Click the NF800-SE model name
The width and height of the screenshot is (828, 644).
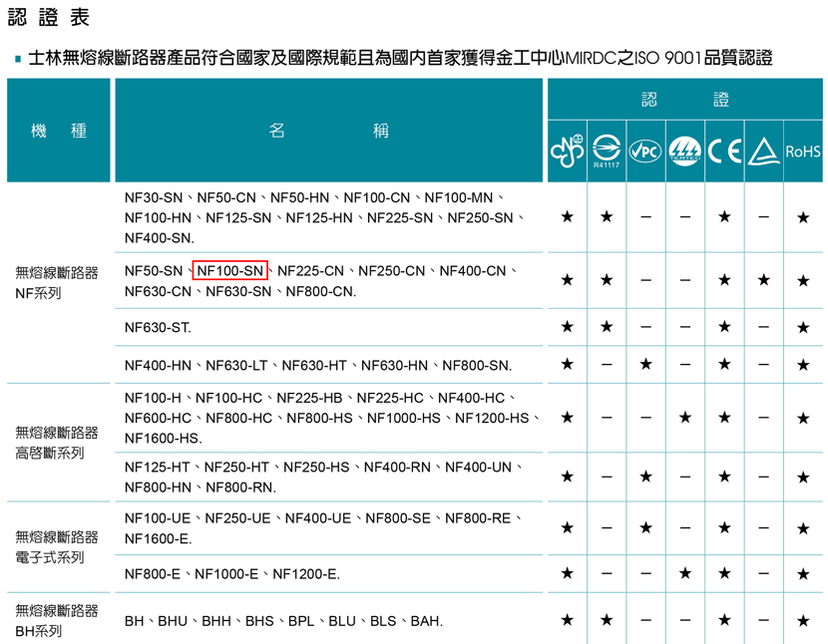pyautogui.click(x=398, y=518)
